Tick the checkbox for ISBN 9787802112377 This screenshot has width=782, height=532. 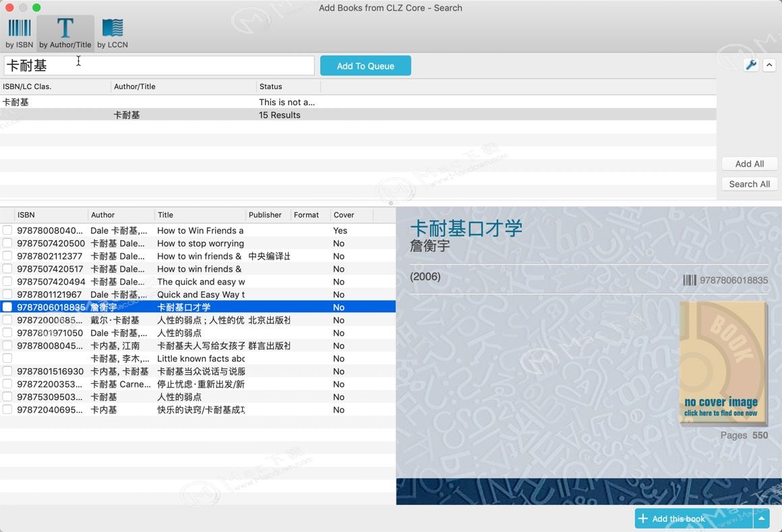tap(7, 256)
